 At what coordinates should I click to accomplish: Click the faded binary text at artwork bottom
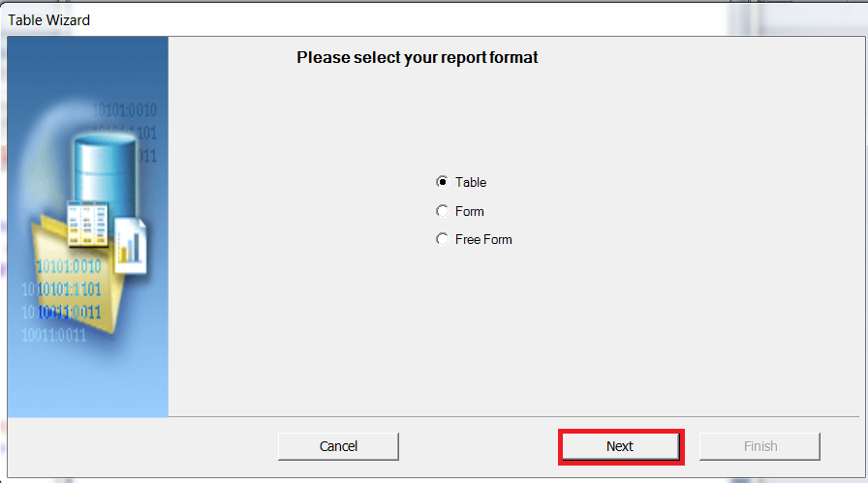coord(54,336)
